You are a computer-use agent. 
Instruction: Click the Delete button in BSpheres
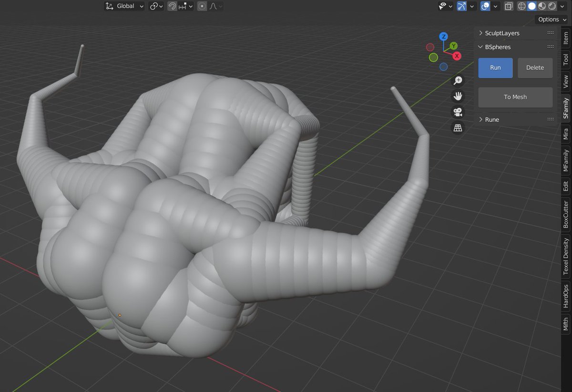(x=535, y=68)
